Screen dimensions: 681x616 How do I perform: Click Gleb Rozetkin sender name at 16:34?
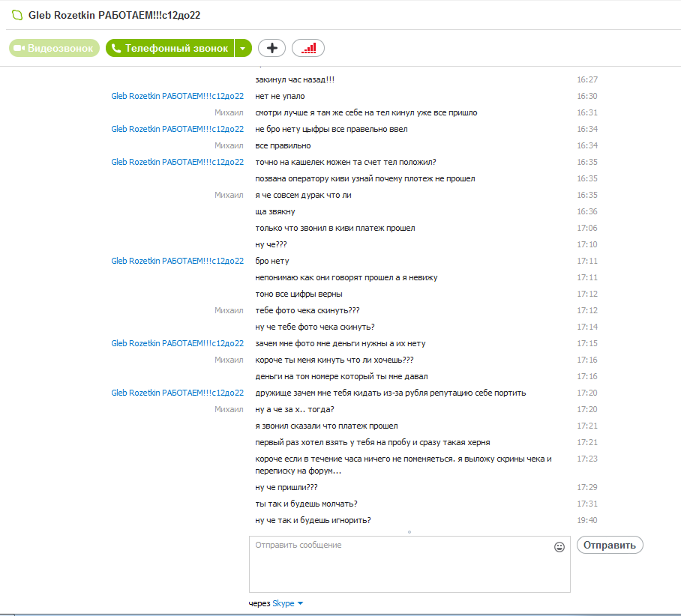coord(177,130)
